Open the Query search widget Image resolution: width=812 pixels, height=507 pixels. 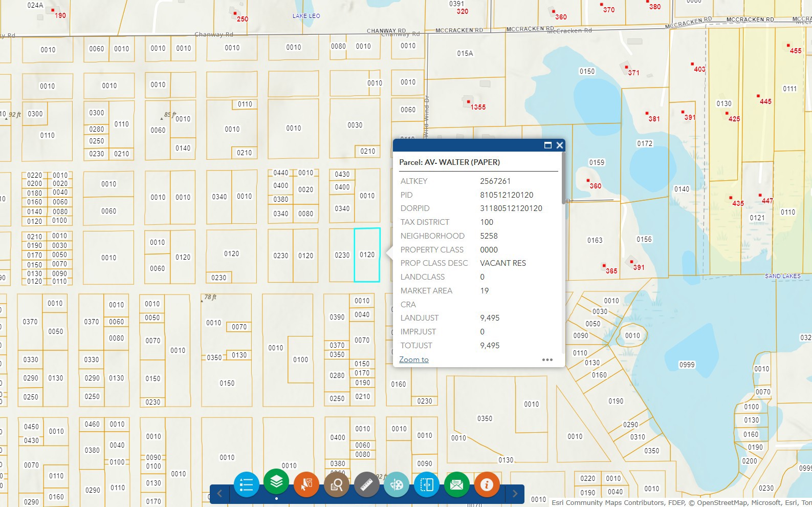[x=336, y=484]
